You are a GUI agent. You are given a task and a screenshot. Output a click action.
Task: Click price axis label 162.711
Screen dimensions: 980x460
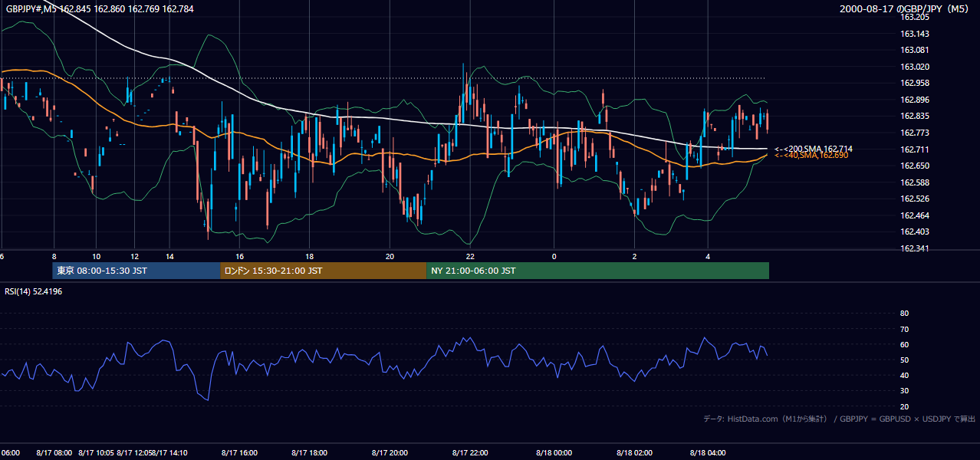914,149
